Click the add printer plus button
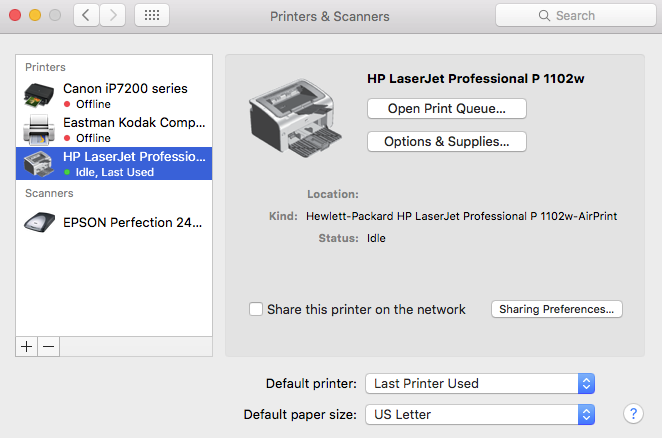Viewport: 662px width, 438px height. click(x=26, y=345)
